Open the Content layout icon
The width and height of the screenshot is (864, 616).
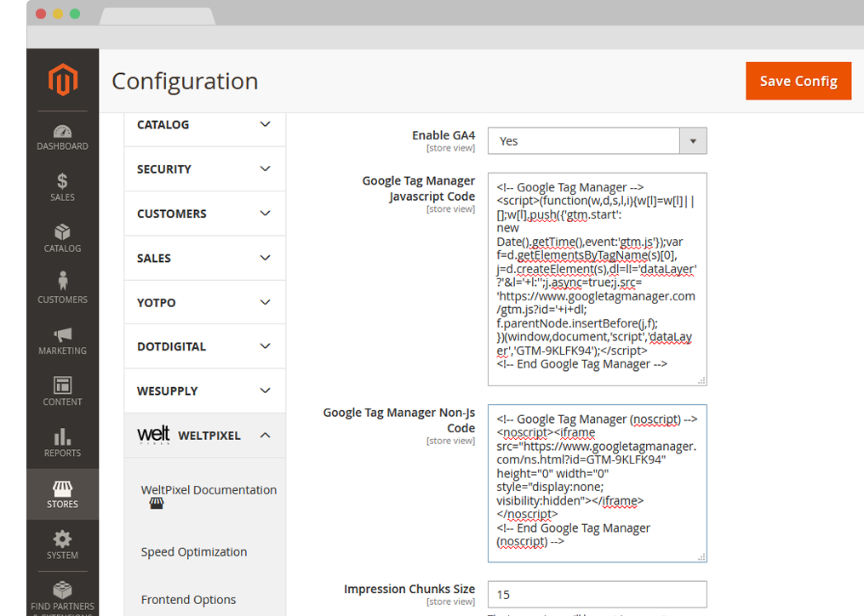click(x=62, y=385)
